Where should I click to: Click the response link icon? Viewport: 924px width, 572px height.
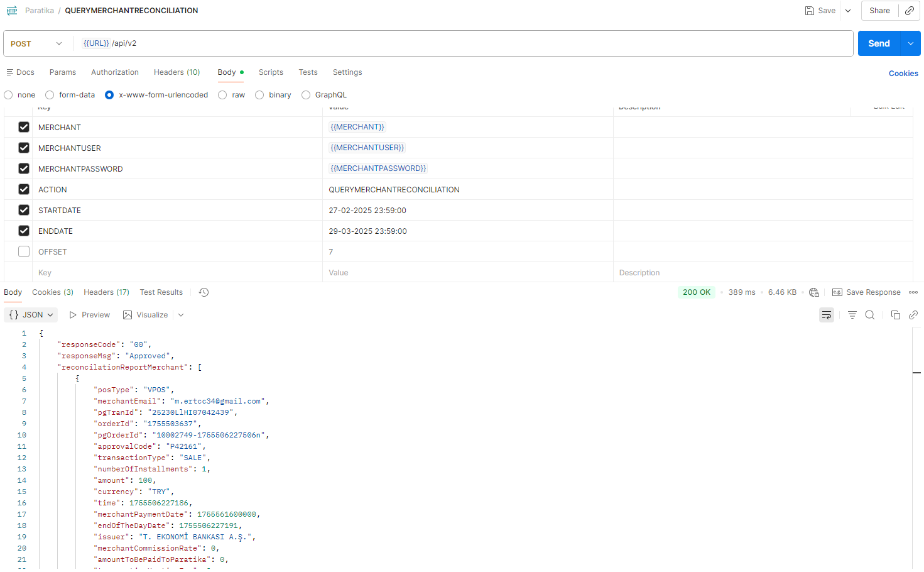pos(913,315)
